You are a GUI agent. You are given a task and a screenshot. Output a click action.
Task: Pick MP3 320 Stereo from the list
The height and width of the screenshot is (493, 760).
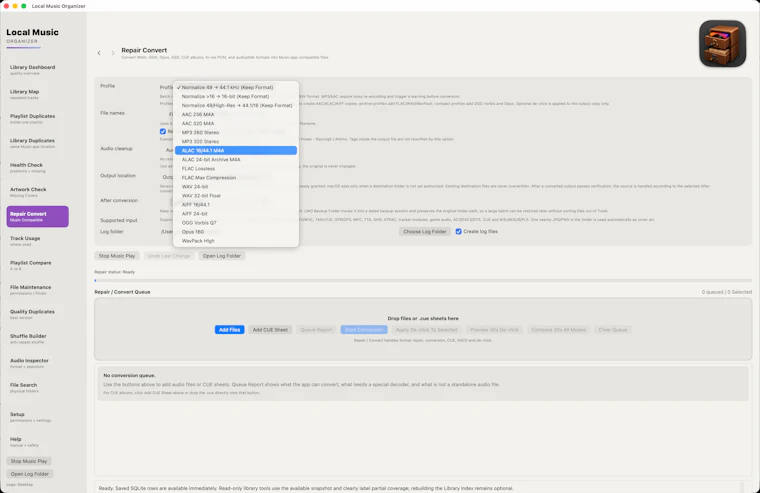[x=236, y=142]
